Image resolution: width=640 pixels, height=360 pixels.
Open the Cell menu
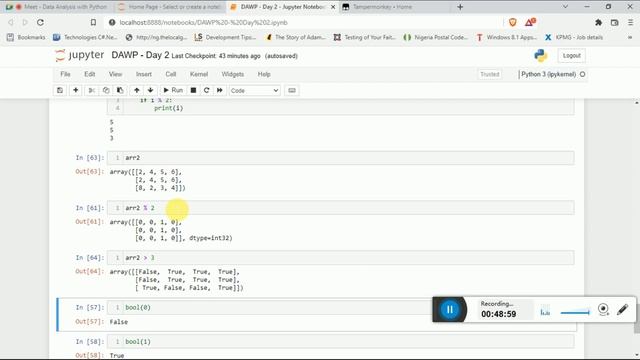pyautogui.click(x=171, y=74)
